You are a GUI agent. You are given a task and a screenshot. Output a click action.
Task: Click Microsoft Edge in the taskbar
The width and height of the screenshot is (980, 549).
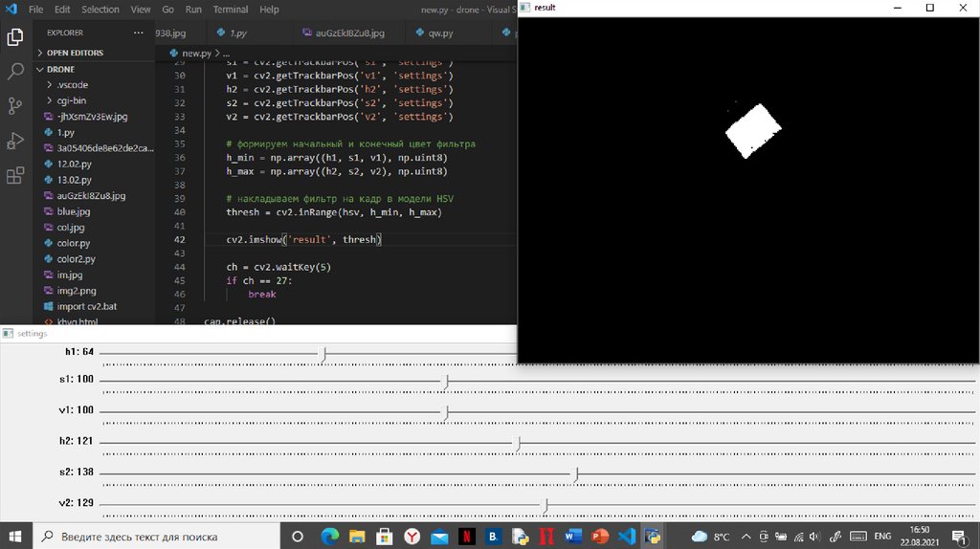coord(329,536)
